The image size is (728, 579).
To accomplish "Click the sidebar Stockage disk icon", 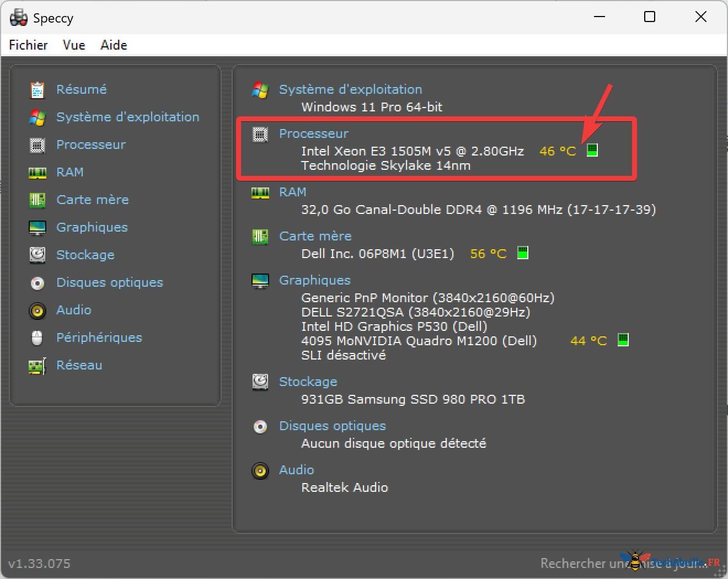I will click(x=37, y=255).
